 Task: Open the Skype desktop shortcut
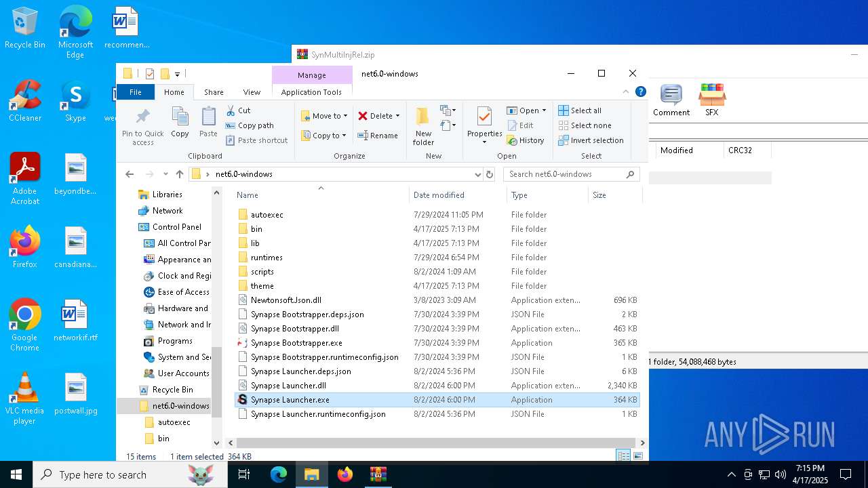(75, 102)
